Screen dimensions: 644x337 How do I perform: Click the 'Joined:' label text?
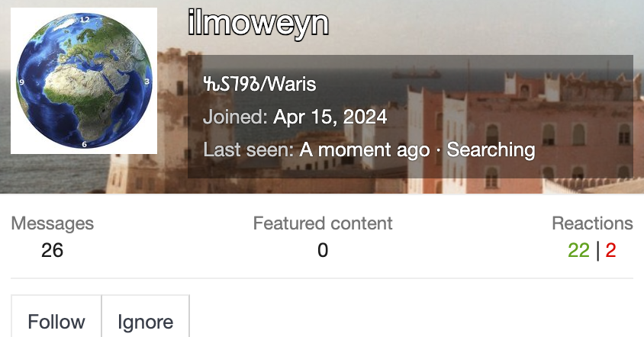tap(235, 117)
